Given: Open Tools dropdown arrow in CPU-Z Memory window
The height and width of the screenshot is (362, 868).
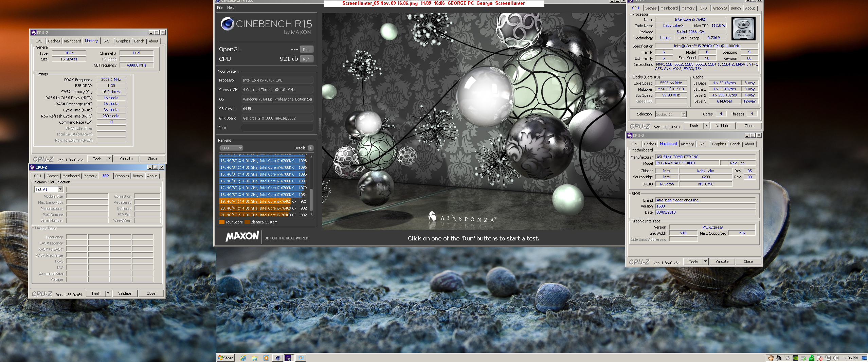Looking at the screenshot, I should [109, 159].
